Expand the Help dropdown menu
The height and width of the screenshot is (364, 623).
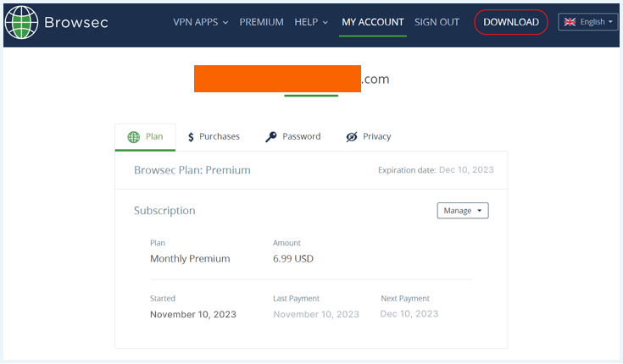pyautogui.click(x=311, y=22)
